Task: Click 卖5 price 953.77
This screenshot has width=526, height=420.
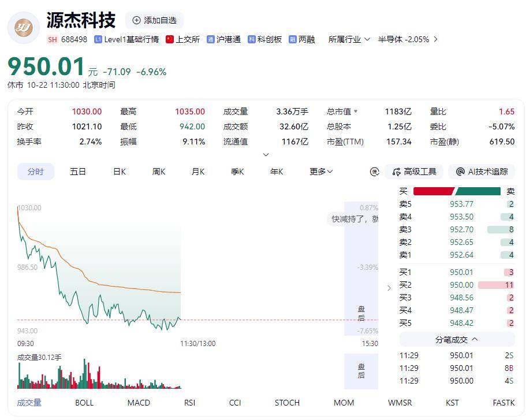Action: pos(461,204)
